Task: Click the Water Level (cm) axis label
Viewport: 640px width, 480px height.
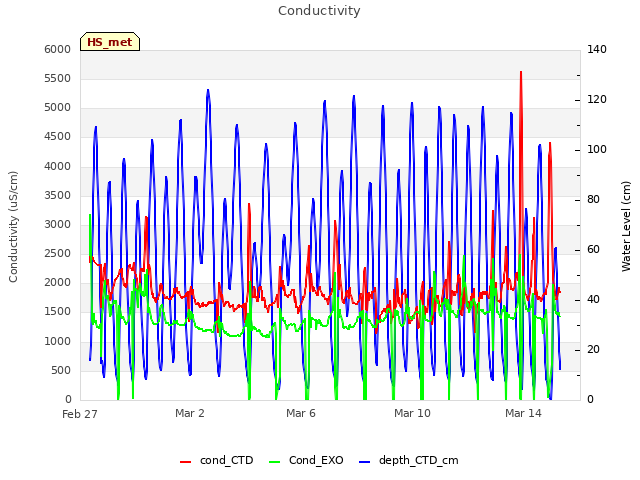Action: 626,227
